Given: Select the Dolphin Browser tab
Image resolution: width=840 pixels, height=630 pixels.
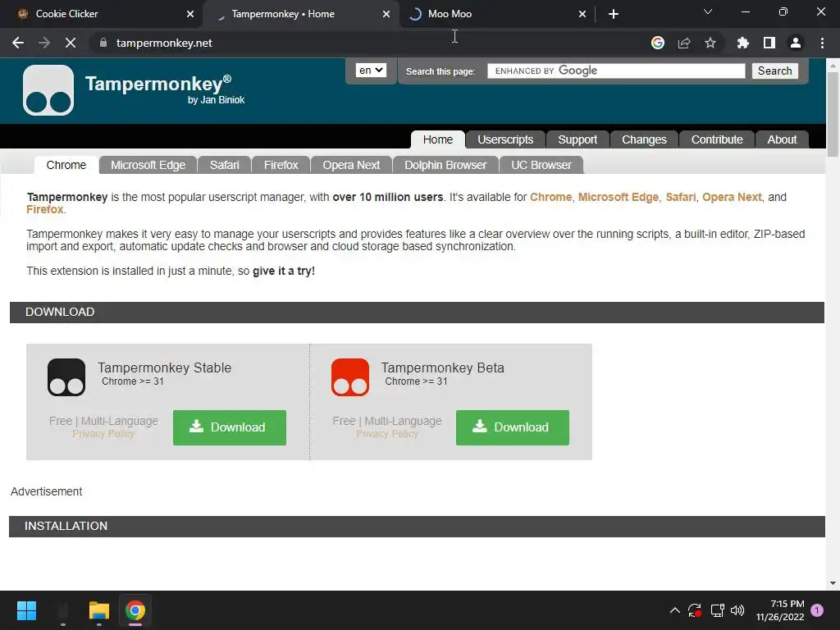Looking at the screenshot, I should coord(445,165).
